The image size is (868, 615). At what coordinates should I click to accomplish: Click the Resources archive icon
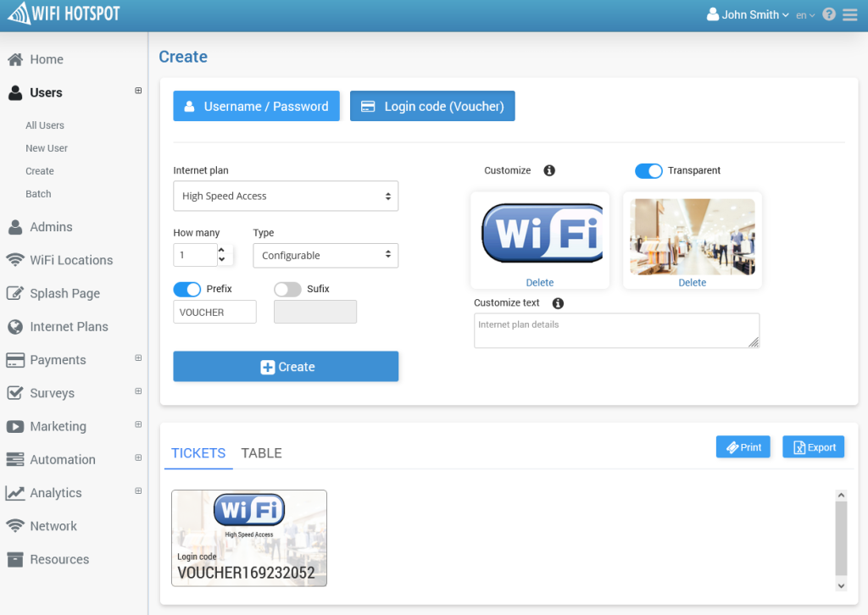pyautogui.click(x=15, y=559)
